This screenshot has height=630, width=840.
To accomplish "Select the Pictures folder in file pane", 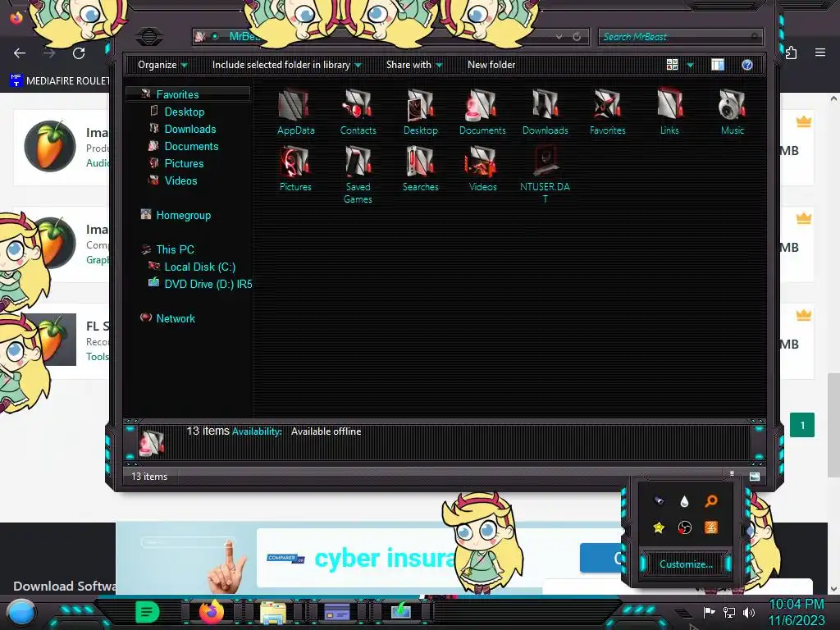I will click(x=295, y=169).
